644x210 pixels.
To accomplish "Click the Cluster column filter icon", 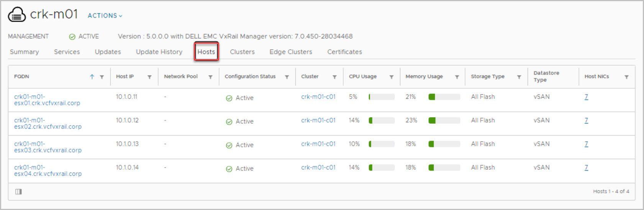I will tap(334, 77).
